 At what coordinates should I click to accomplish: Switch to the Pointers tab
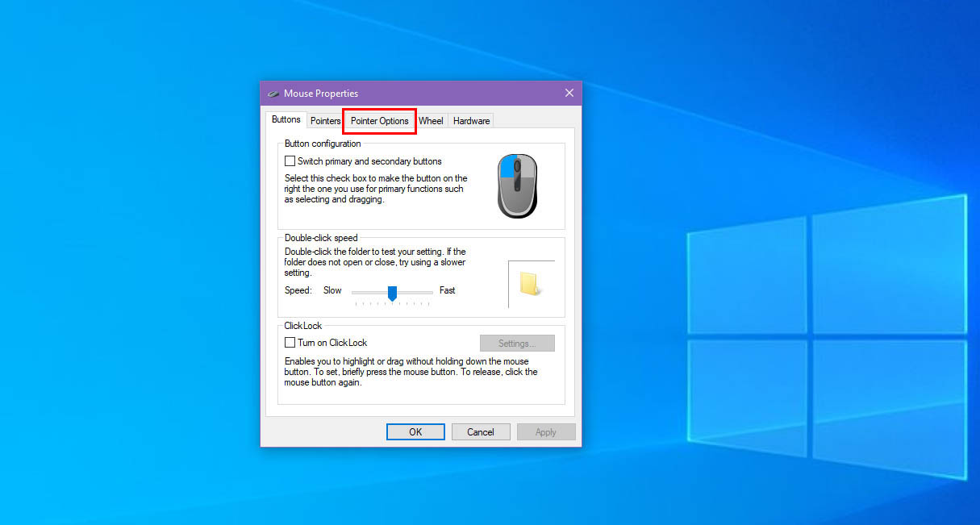(325, 121)
